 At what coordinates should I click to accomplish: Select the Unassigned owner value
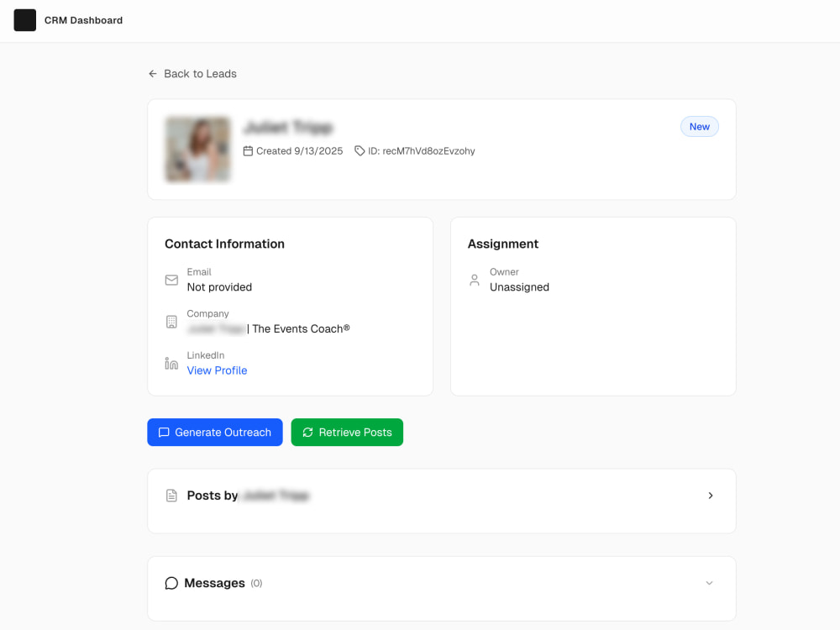520,287
